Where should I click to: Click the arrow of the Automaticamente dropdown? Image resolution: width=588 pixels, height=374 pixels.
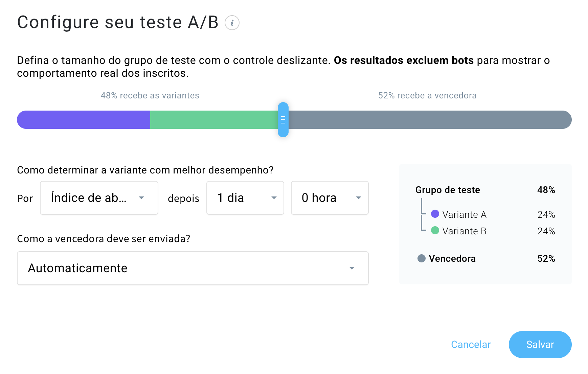click(352, 268)
